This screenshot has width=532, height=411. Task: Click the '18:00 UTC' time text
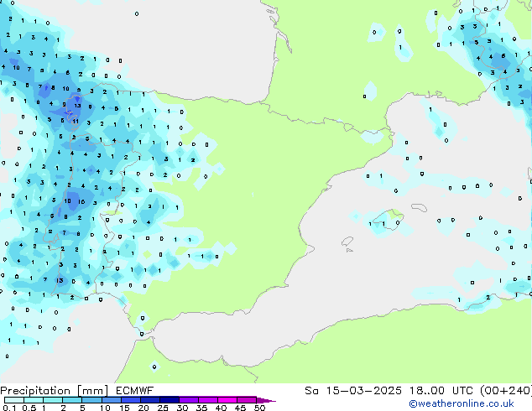(x=441, y=391)
